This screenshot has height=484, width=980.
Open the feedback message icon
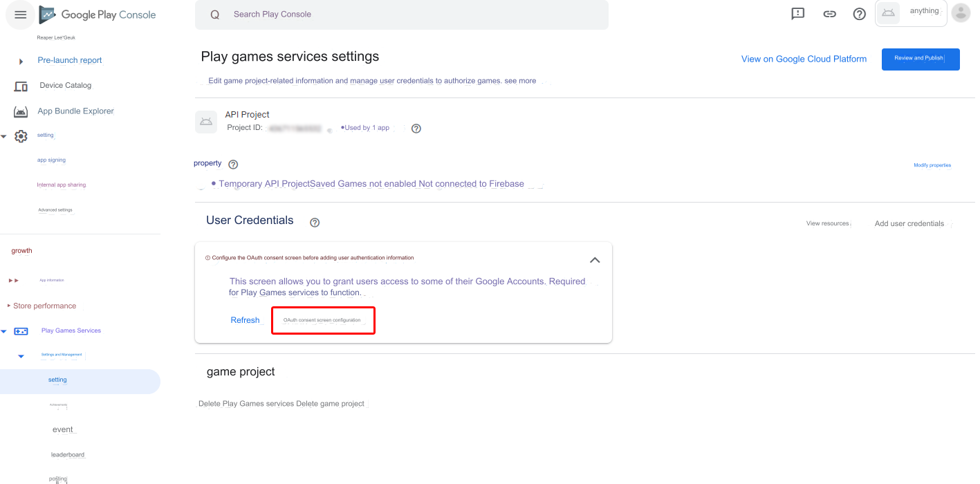click(798, 14)
